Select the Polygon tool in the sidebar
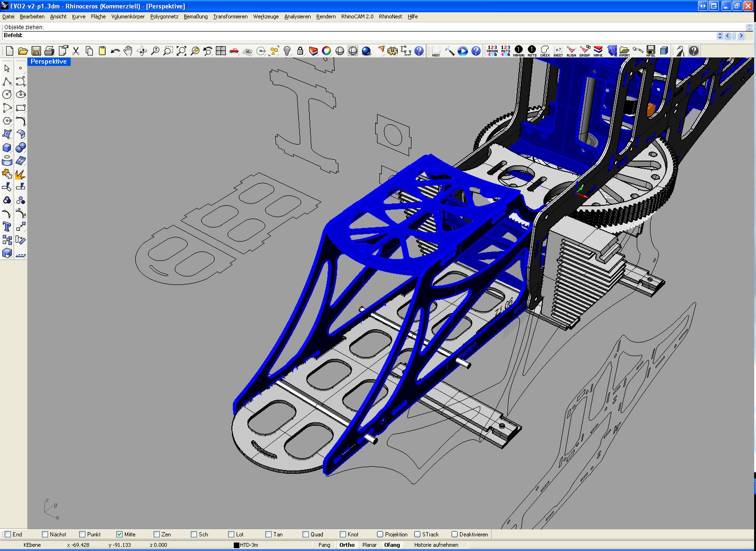The image size is (756, 551). click(x=7, y=121)
